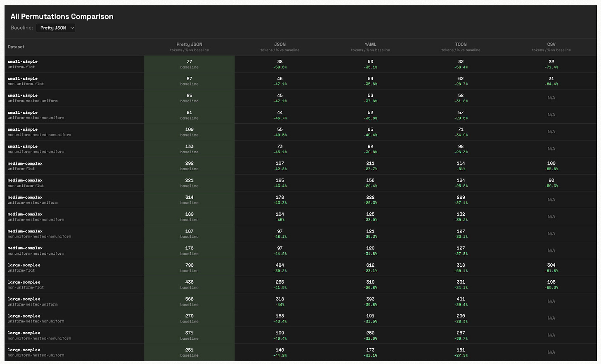Click the Pretty JSON column header
Image resolution: width=601 pixels, height=364 pixels.
point(189,47)
